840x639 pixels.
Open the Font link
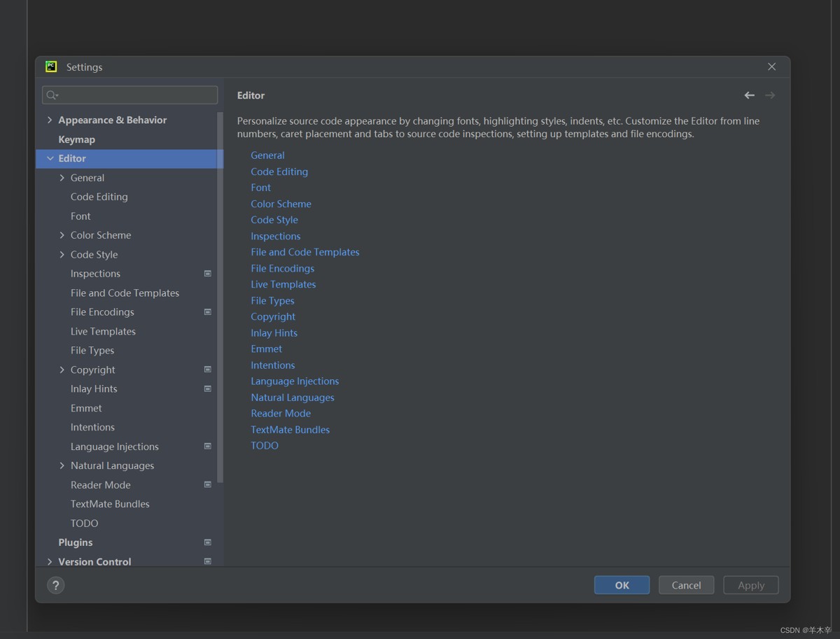click(260, 188)
